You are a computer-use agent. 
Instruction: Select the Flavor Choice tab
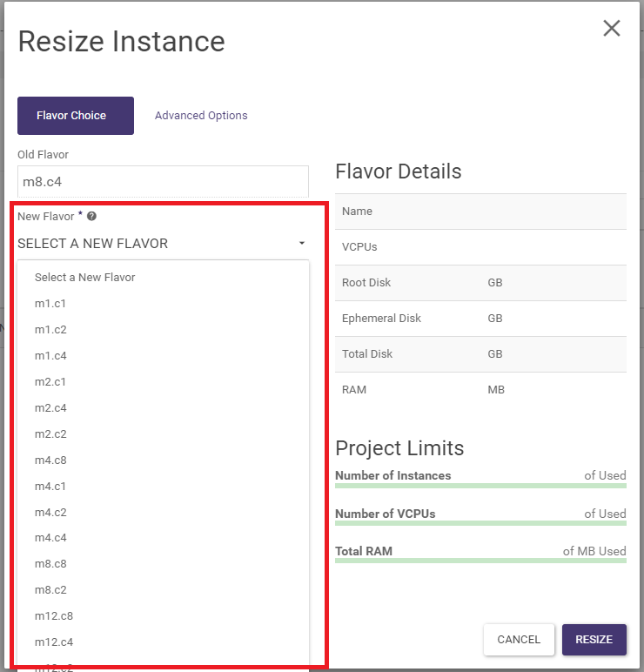coord(76,115)
